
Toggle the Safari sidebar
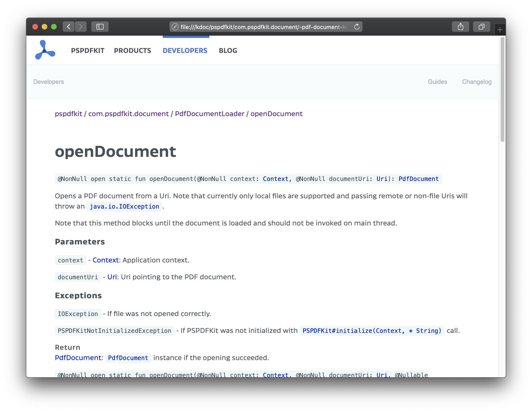(100, 27)
